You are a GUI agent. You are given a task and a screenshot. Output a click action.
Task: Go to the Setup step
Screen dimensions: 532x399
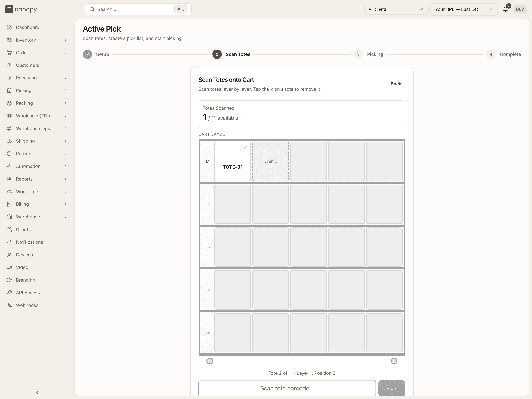click(x=96, y=54)
